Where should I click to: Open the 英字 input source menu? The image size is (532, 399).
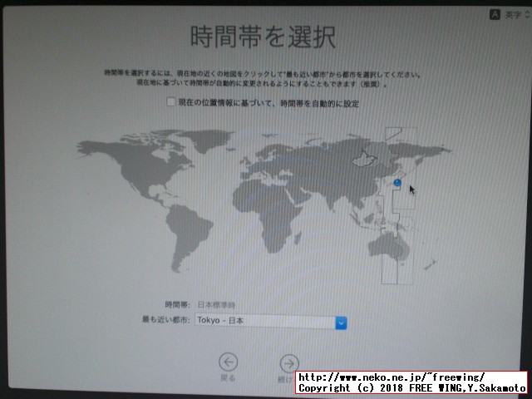click(x=510, y=15)
